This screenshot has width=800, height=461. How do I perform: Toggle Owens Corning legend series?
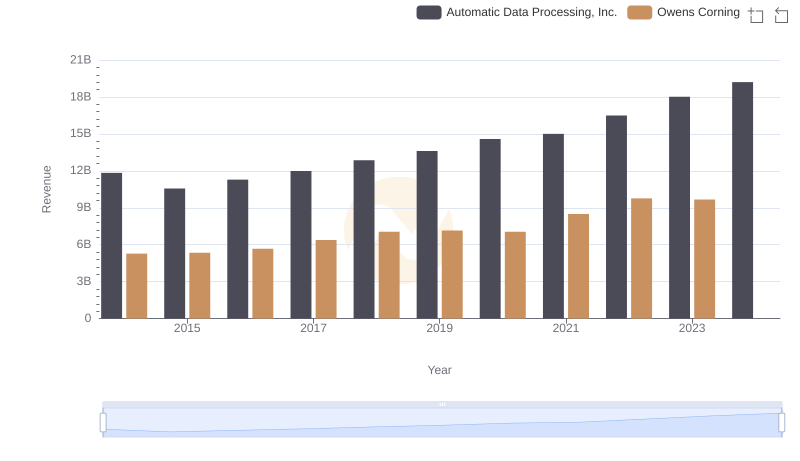pos(683,12)
